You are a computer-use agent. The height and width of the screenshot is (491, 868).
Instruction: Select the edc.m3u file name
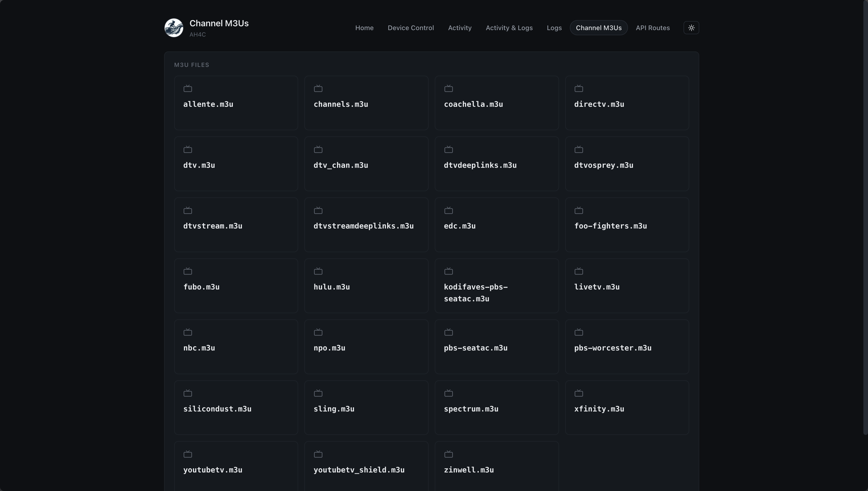coord(460,226)
